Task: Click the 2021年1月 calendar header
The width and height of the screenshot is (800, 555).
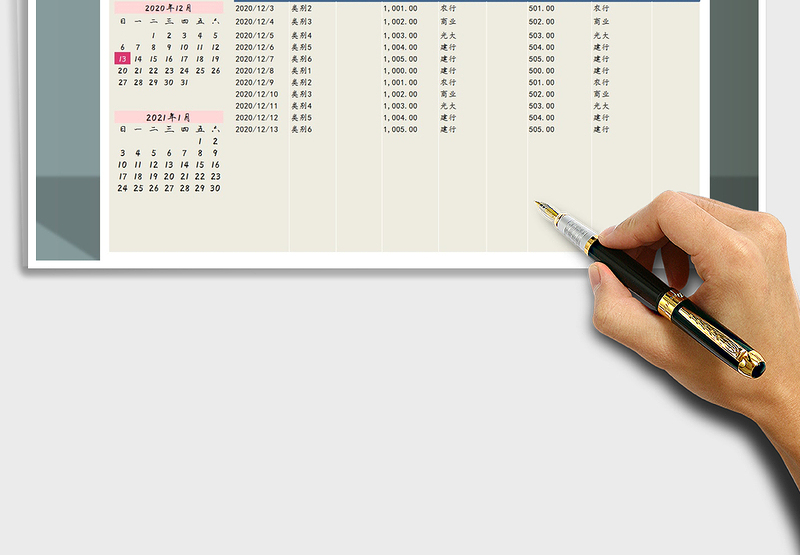Action: point(168,117)
